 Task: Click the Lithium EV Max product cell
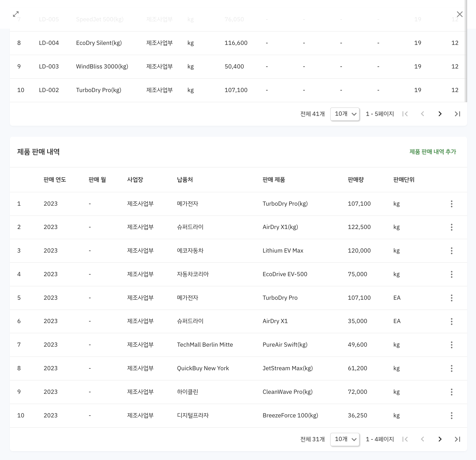coord(283,251)
